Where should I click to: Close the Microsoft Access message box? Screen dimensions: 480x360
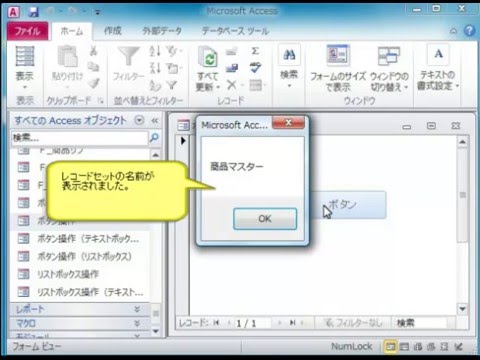[x=288, y=123]
